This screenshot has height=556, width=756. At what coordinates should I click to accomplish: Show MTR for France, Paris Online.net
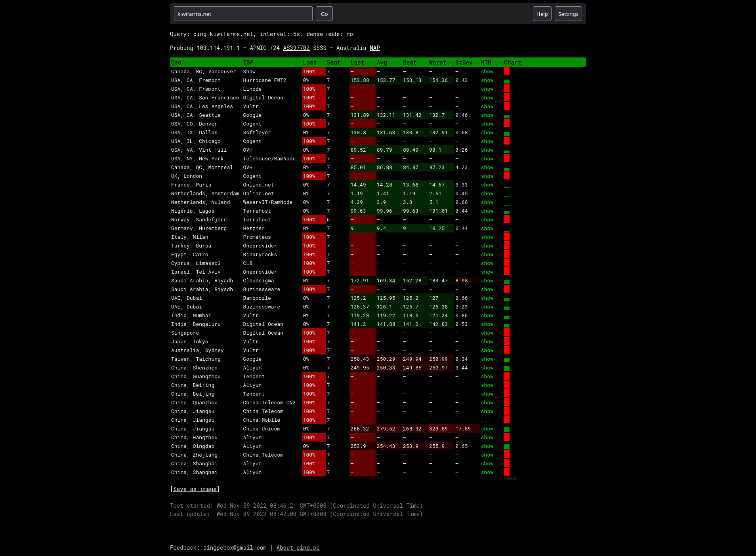[x=487, y=185]
